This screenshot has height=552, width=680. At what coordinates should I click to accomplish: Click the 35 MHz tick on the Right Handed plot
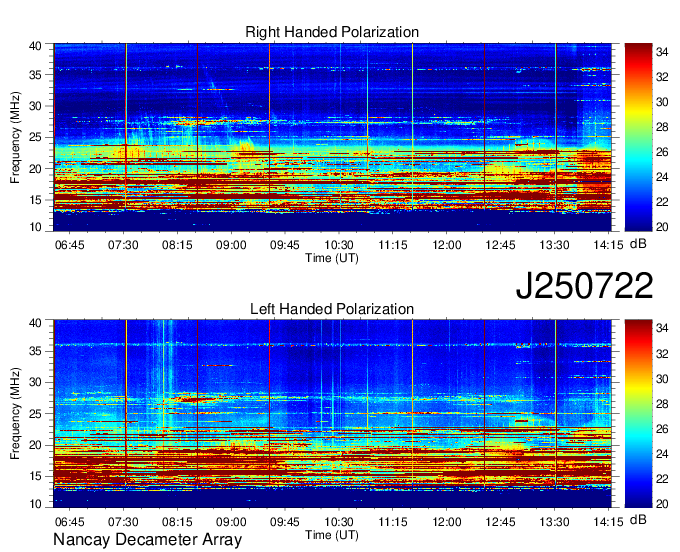[x=35, y=75]
